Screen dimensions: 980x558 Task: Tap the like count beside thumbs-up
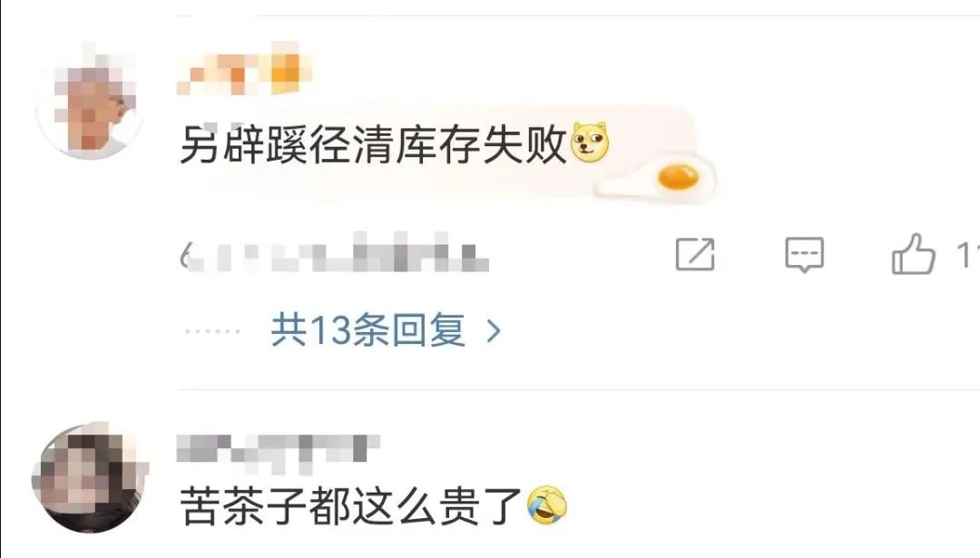pyautogui.click(x=967, y=255)
